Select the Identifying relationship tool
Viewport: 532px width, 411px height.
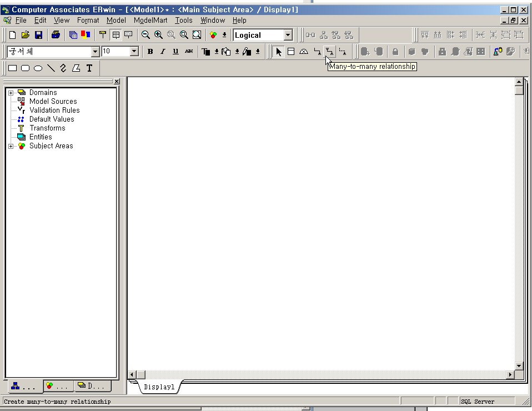tap(317, 52)
